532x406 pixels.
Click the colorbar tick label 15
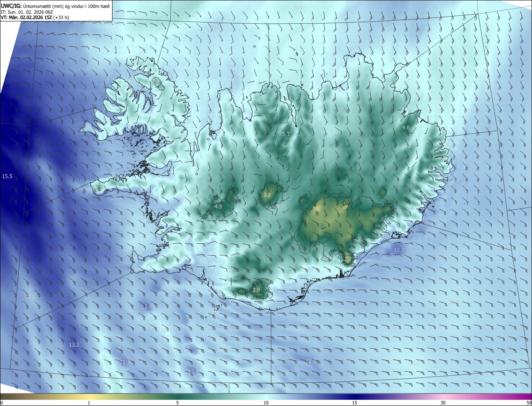[355, 403]
